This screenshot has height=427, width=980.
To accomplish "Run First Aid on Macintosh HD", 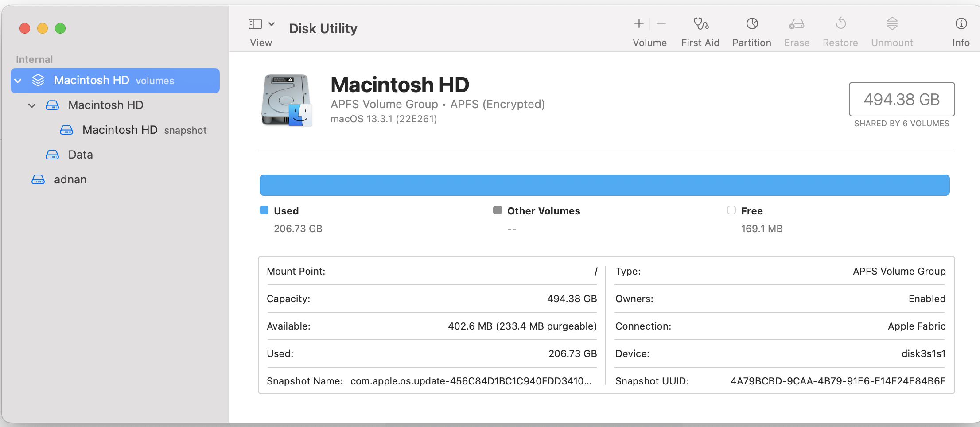I will click(x=700, y=30).
